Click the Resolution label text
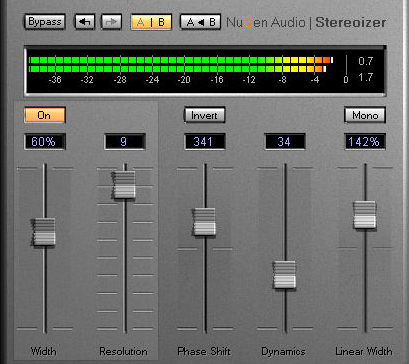This screenshot has height=364, width=409. (x=123, y=351)
